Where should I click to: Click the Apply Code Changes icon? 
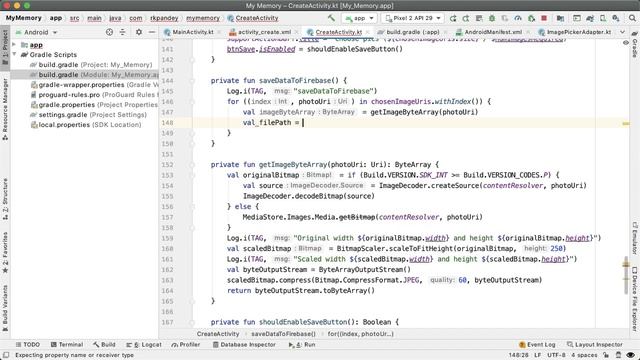(x=479, y=18)
